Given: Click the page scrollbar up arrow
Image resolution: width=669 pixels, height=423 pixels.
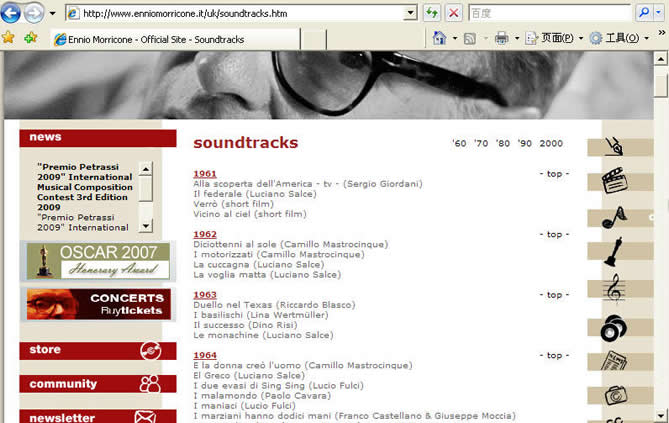Looking at the screenshot, I should pyautogui.click(x=661, y=58).
